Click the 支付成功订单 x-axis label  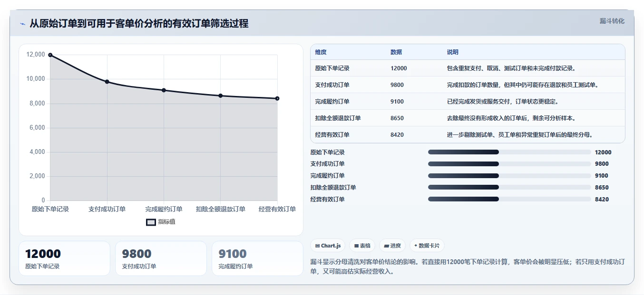[107, 209]
